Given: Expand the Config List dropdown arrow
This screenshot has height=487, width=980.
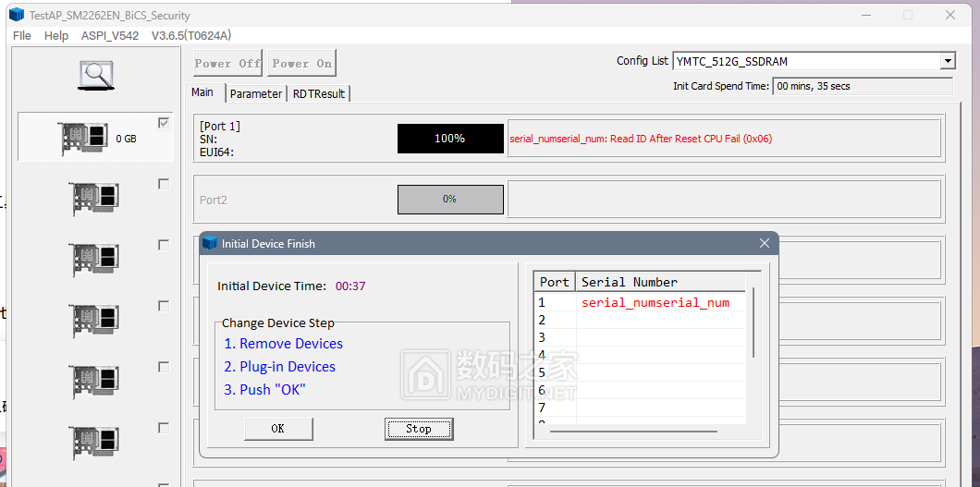Looking at the screenshot, I should [x=949, y=61].
